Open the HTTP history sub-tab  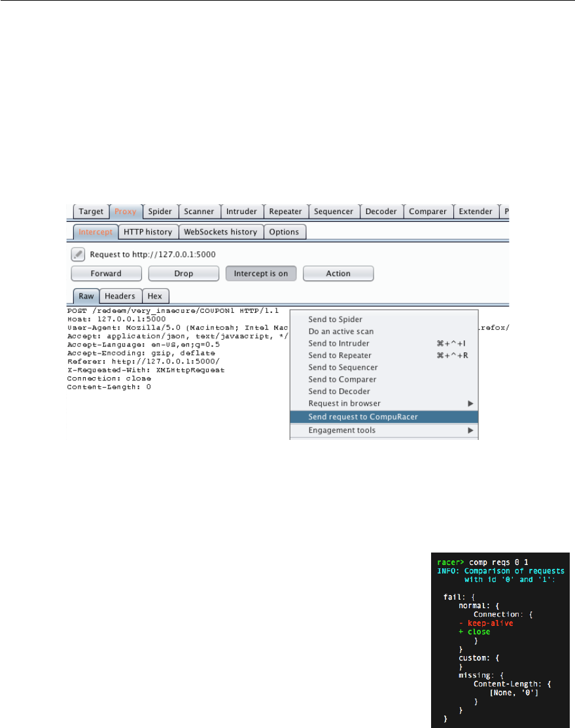148,232
